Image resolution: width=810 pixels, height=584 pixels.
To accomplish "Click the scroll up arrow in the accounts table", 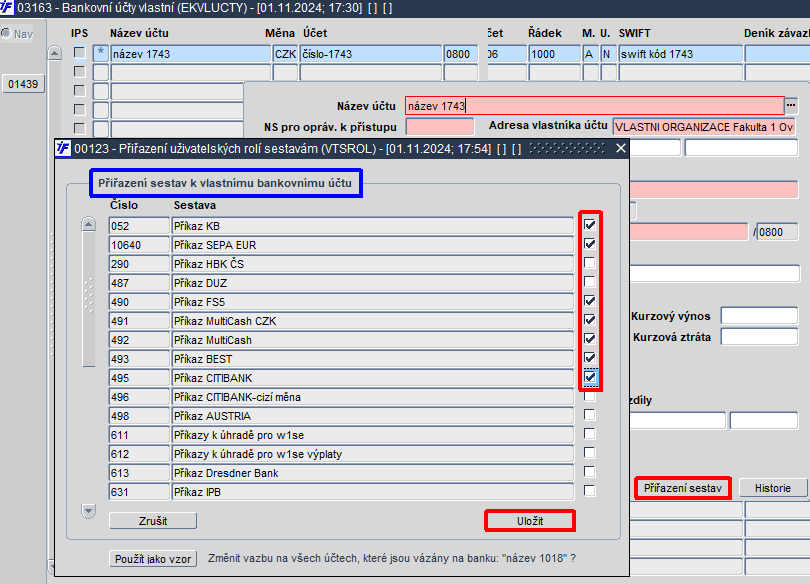I will (55, 53).
